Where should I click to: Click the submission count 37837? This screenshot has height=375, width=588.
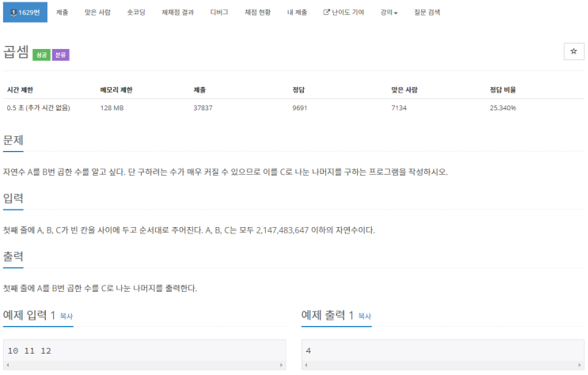point(203,108)
